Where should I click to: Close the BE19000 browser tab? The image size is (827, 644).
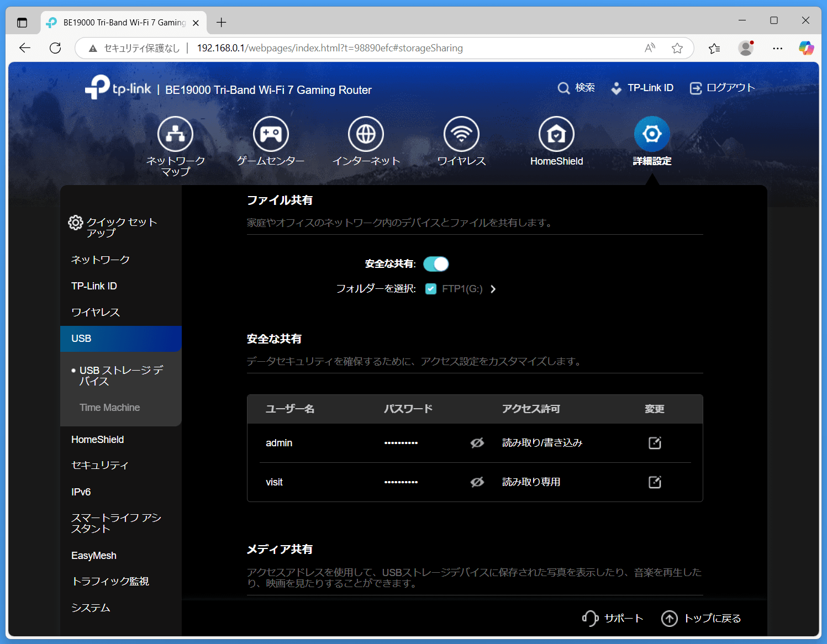[x=196, y=23]
